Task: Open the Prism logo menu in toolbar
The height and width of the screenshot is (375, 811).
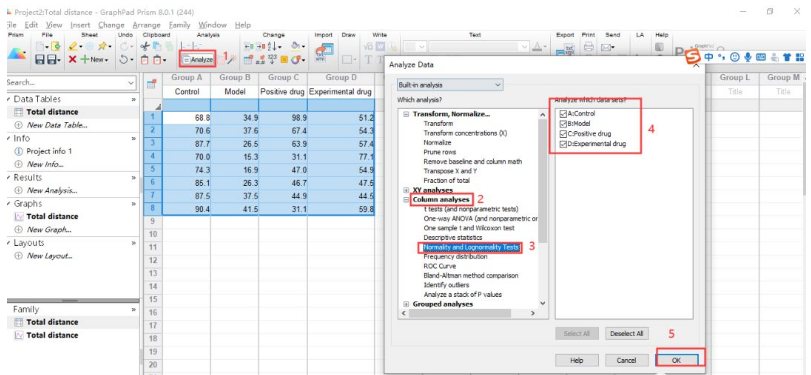Action: [18, 53]
